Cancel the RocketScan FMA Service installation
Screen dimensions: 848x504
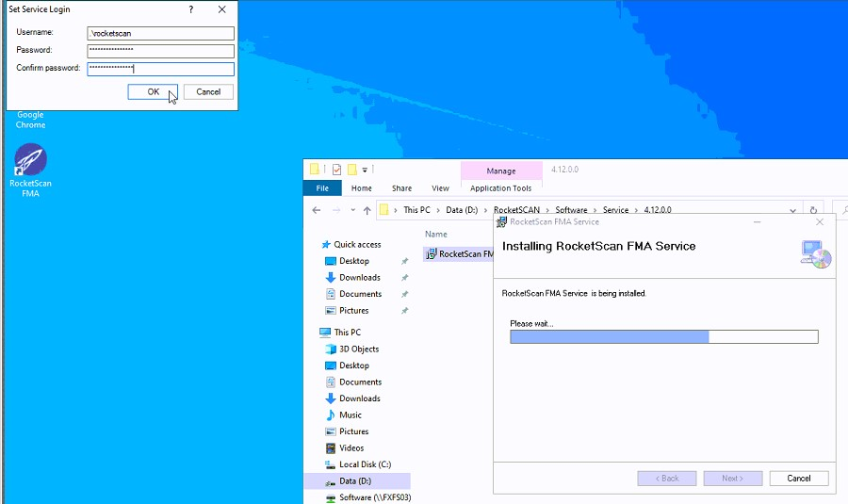[799, 478]
